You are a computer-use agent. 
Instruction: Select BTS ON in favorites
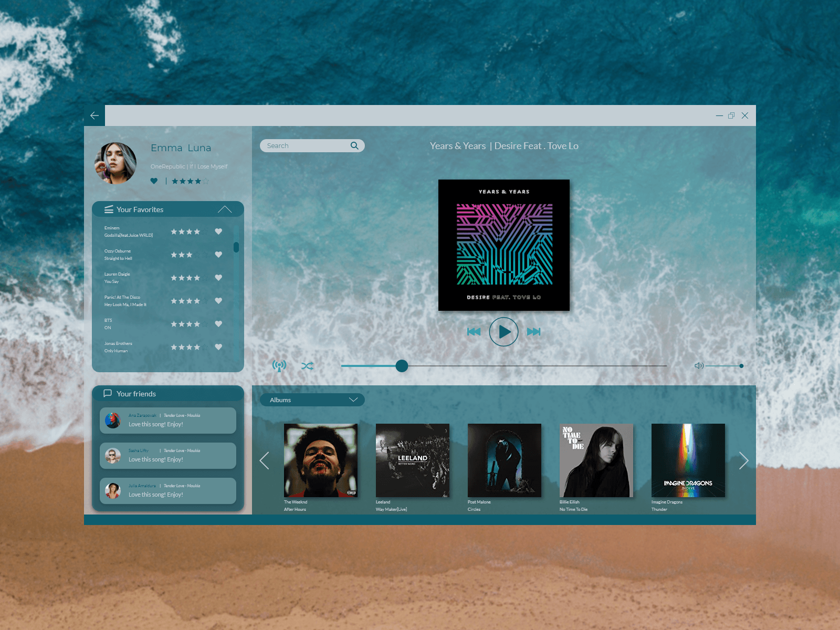(108, 324)
